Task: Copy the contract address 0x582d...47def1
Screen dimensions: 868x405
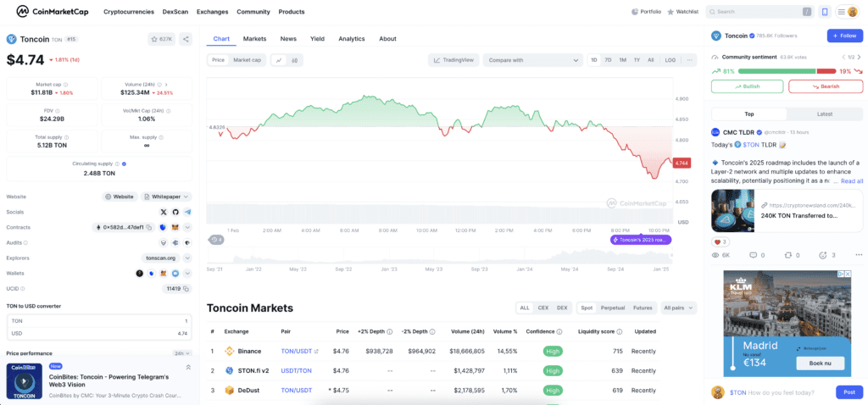Action: click(148, 227)
